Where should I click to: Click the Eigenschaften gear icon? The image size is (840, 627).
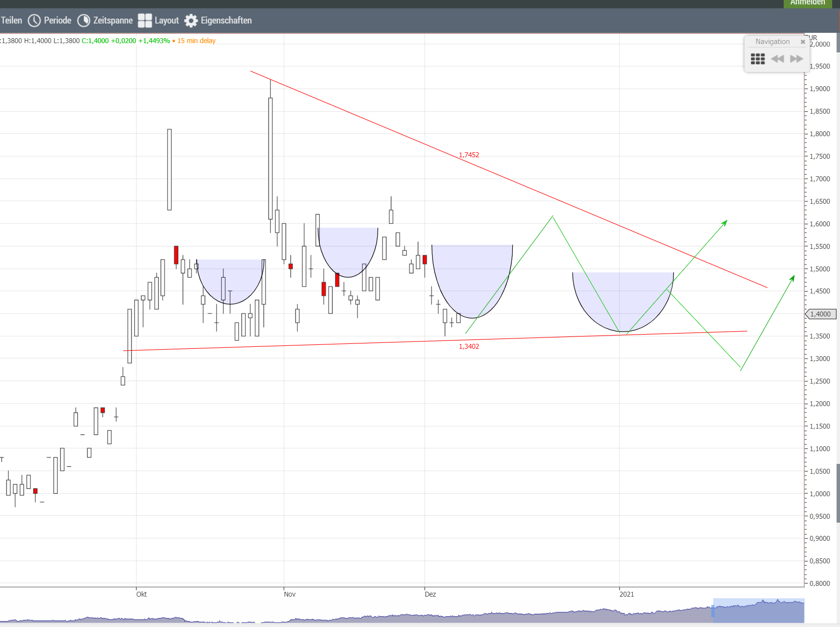coord(191,21)
